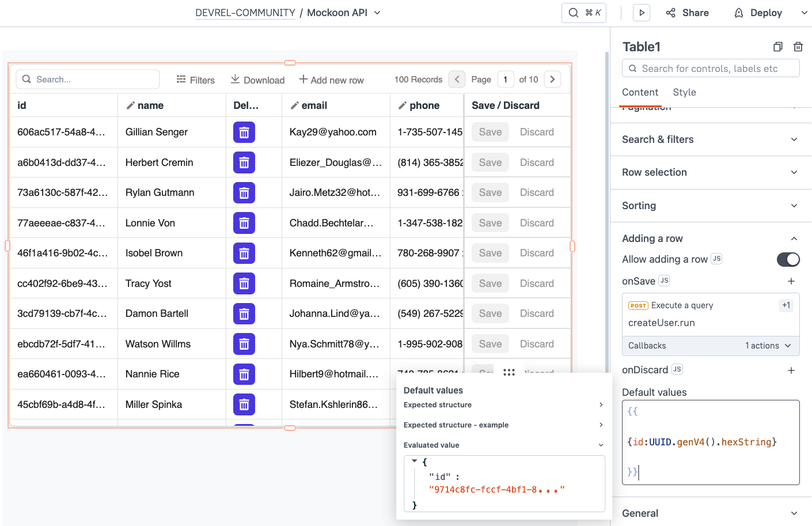
Task: Click Save in the Watson Willms row
Action: pyautogui.click(x=491, y=344)
